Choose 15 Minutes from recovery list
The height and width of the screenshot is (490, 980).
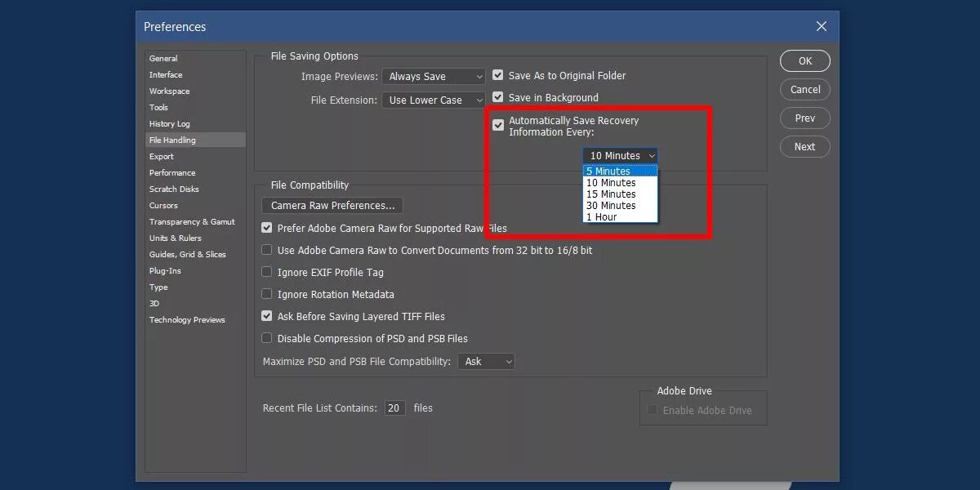click(x=621, y=194)
